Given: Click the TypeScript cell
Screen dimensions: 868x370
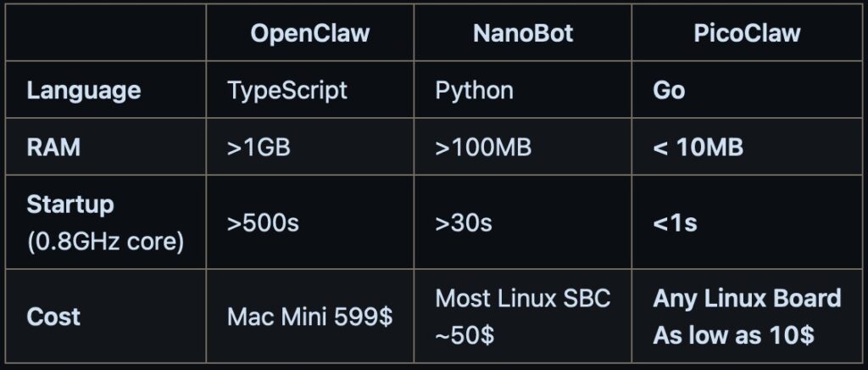Looking at the screenshot, I should pos(287,90).
